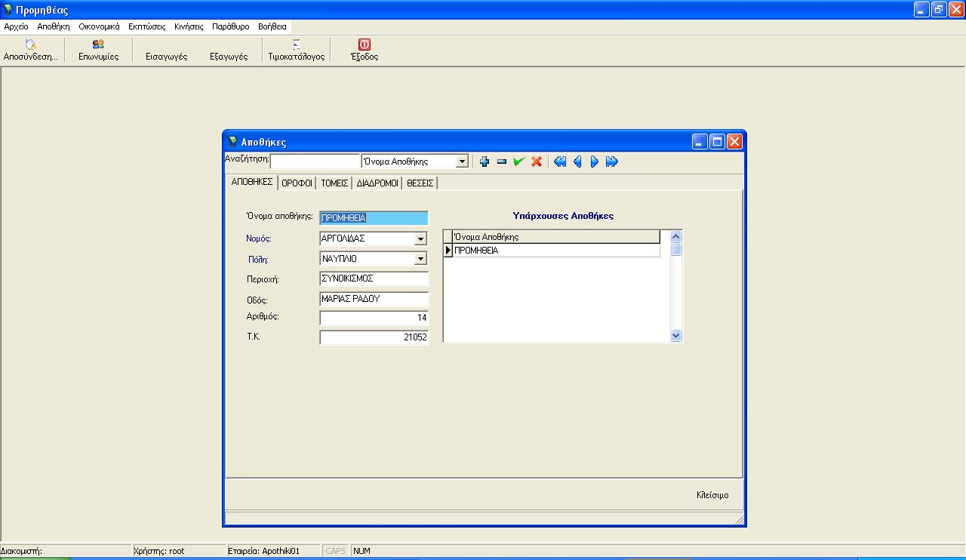Click the red Έξοδος exit icon
The height and width of the screenshot is (560, 966).
(x=364, y=45)
